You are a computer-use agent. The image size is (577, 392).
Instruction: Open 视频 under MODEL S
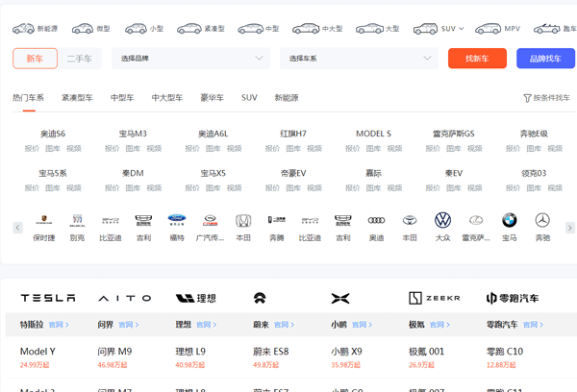pos(394,149)
